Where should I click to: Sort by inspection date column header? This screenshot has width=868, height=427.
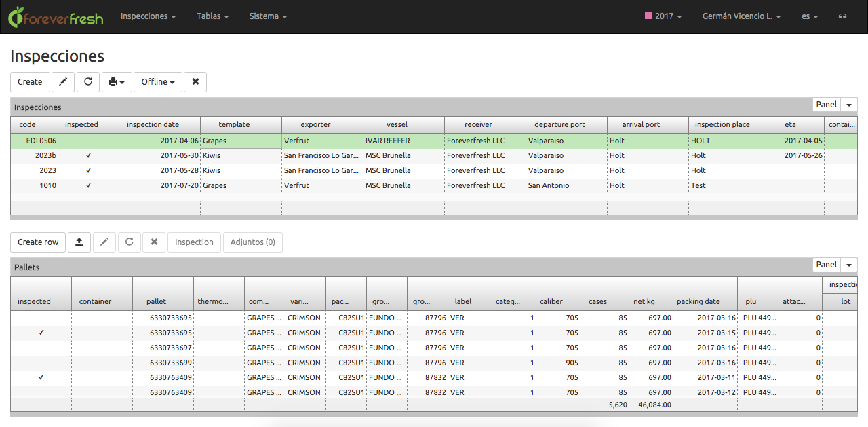point(159,125)
